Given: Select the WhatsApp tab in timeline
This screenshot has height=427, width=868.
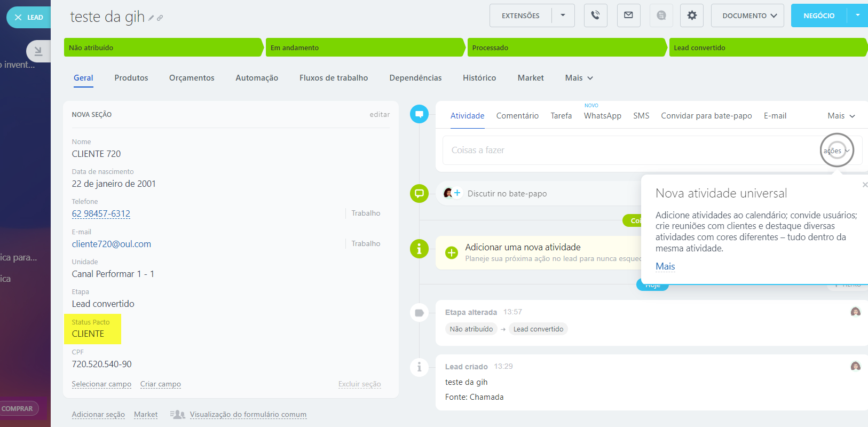Looking at the screenshot, I should [x=602, y=116].
